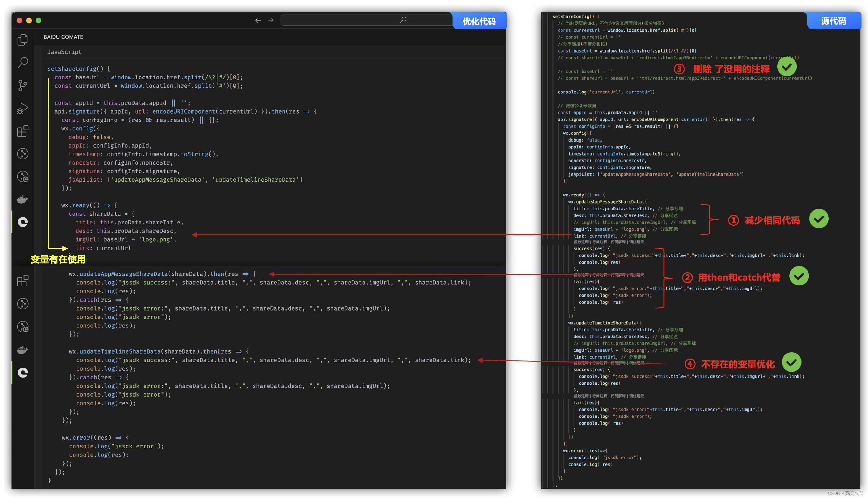Open the Explorer files icon in activity bar

pos(22,40)
